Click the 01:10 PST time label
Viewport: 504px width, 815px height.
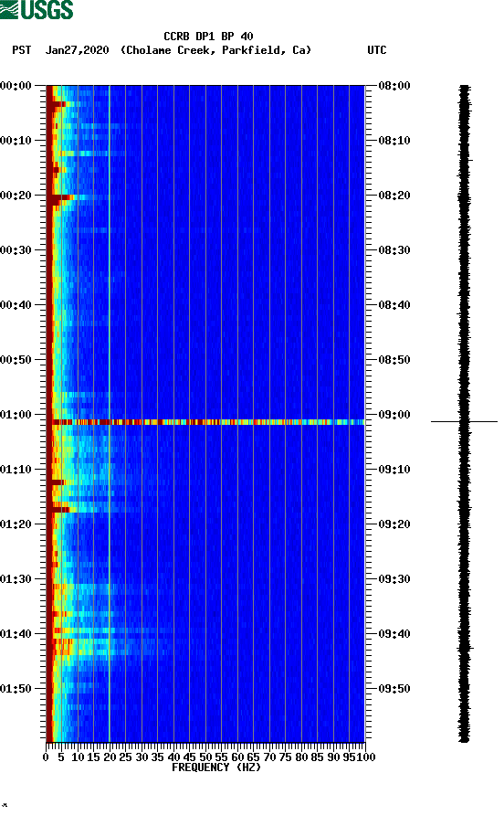click(16, 470)
